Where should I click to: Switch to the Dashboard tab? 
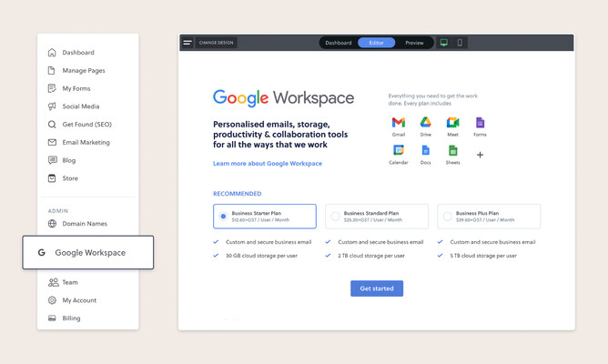point(339,43)
